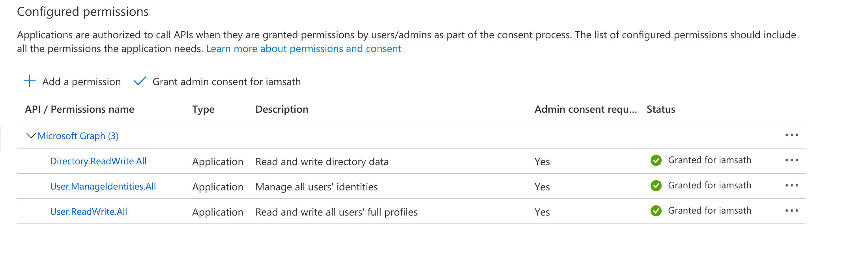This screenshot has height=253, width=868.
Task: Click green granted icon for Directory.ReadWrite.All
Action: [656, 160]
